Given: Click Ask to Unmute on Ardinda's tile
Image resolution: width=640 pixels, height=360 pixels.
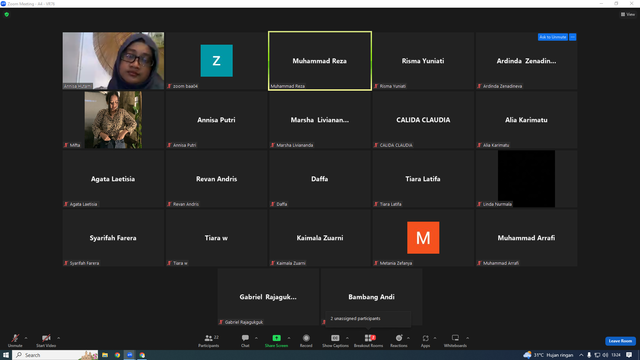Looking at the screenshot, I should click(x=553, y=37).
